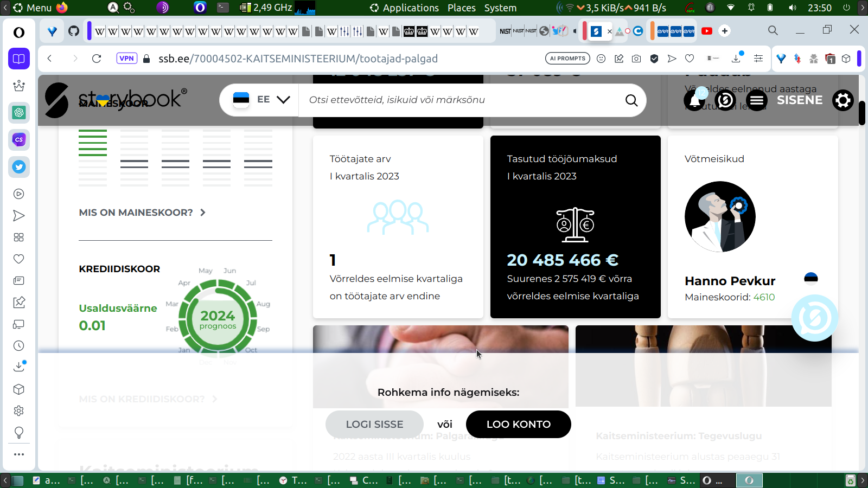
Task: Open the Firefox launcher in top panel
Action: pos(62,8)
